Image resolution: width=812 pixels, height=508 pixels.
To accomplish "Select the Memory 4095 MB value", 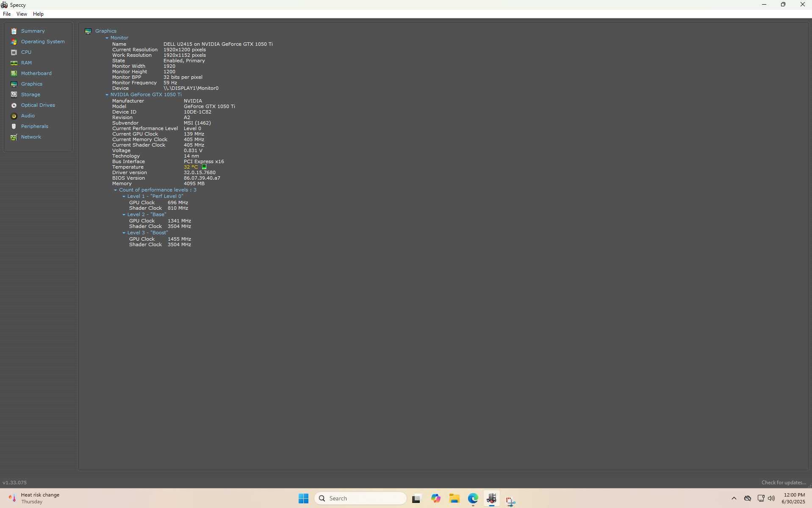I will (x=194, y=183).
